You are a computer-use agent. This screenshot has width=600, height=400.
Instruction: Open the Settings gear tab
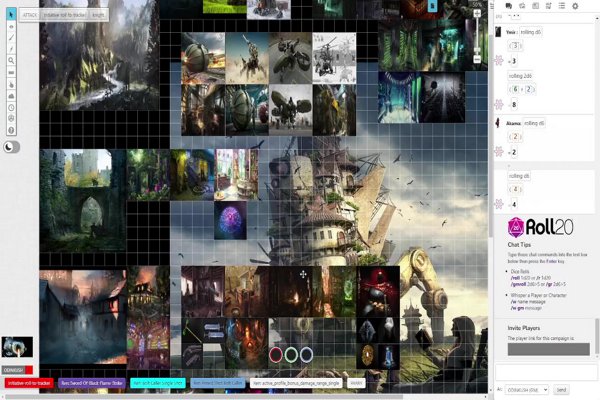pyautogui.click(x=575, y=6)
